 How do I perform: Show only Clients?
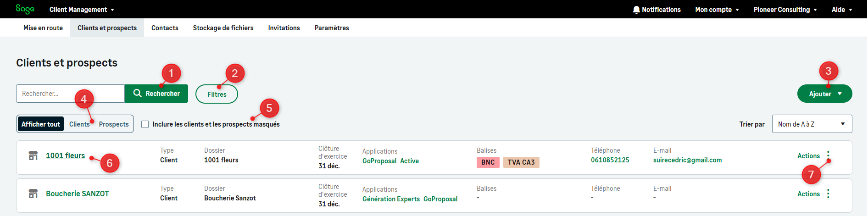point(79,124)
